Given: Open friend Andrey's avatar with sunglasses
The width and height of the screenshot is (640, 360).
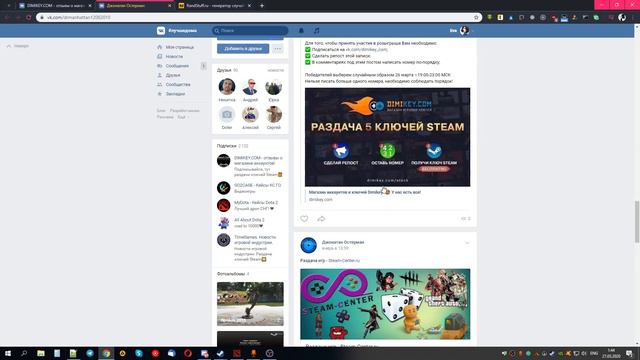Looking at the screenshot, I should pyautogui.click(x=250, y=87).
